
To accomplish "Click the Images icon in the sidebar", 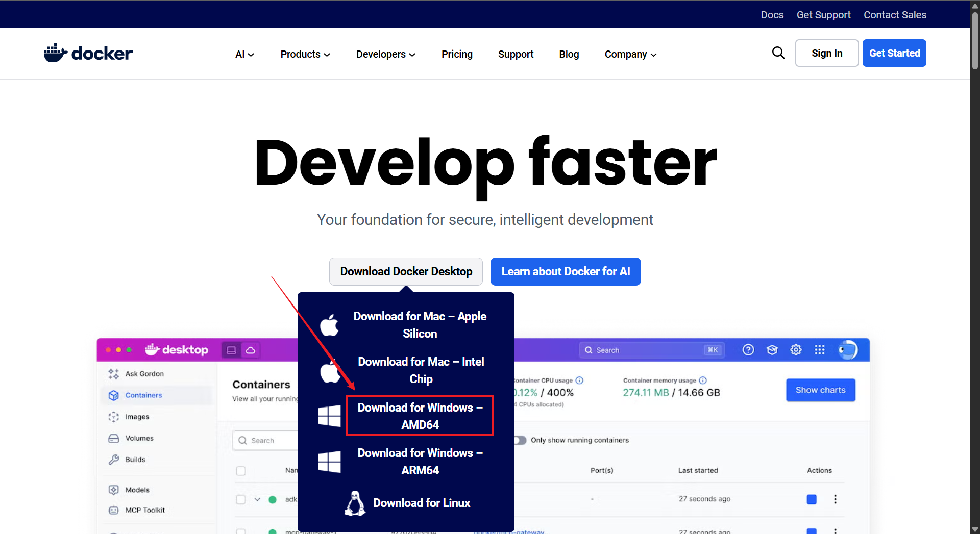I will coord(113,417).
